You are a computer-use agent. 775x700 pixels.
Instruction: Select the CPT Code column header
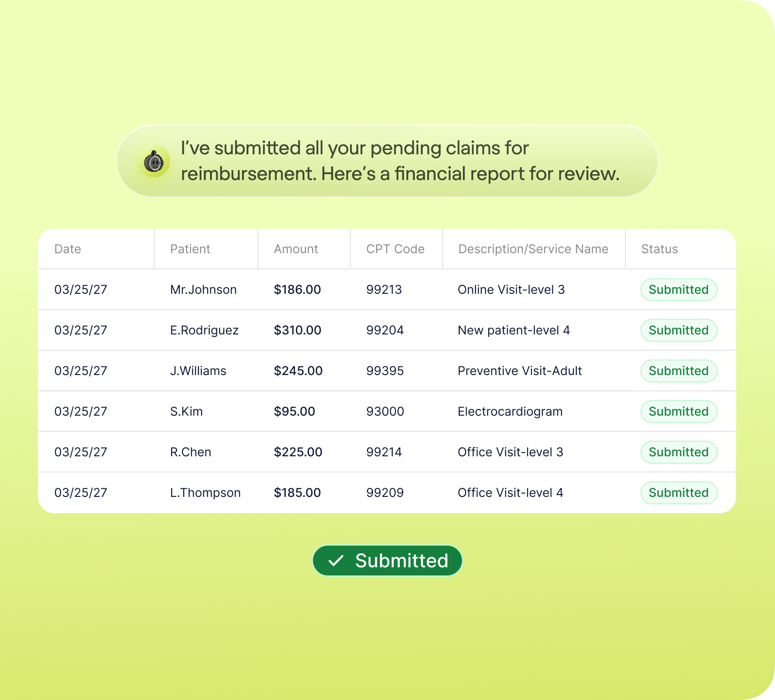(395, 249)
